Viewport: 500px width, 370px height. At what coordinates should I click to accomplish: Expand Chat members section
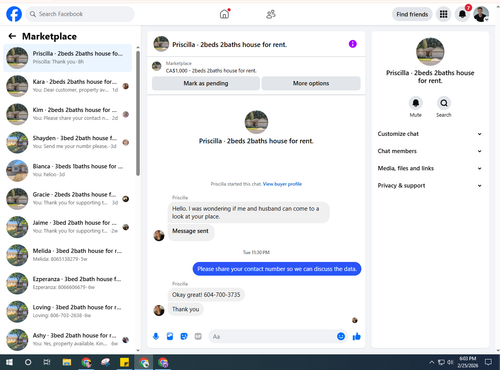430,151
